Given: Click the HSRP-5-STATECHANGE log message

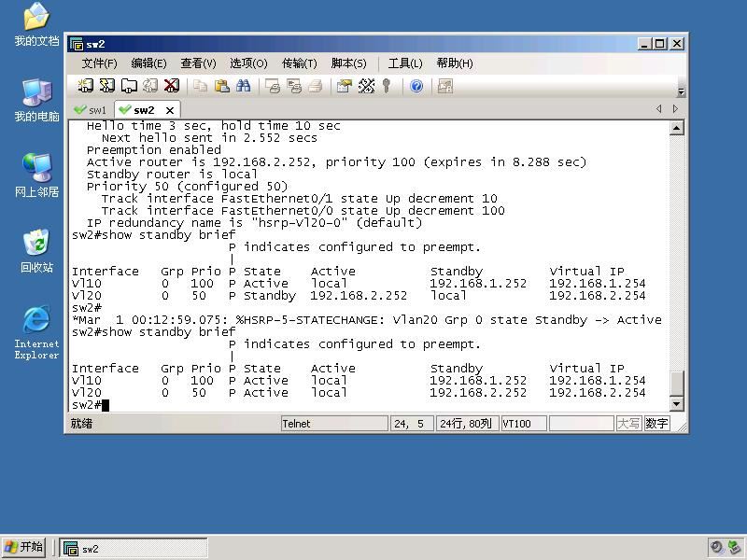Looking at the screenshot, I should coord(366,320).
